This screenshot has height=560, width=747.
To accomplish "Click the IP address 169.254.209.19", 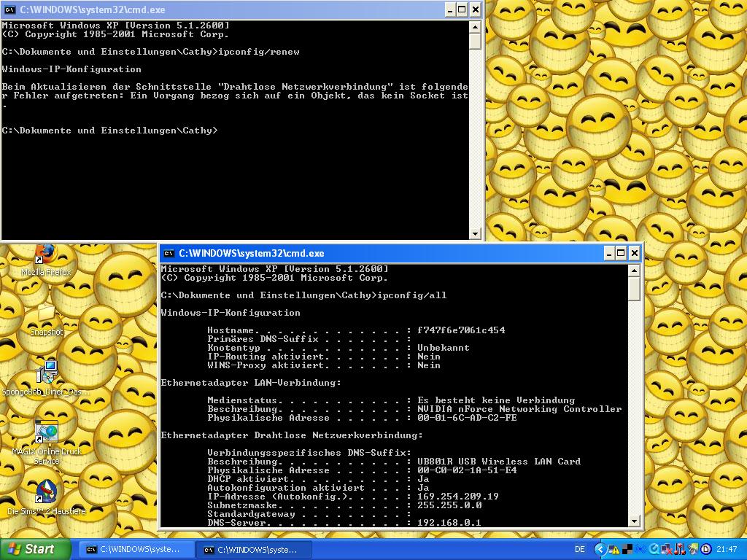I will coord(458,496).
